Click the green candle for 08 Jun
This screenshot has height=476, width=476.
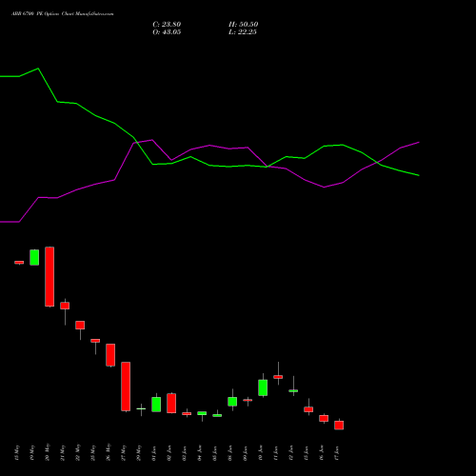[232, 402]
